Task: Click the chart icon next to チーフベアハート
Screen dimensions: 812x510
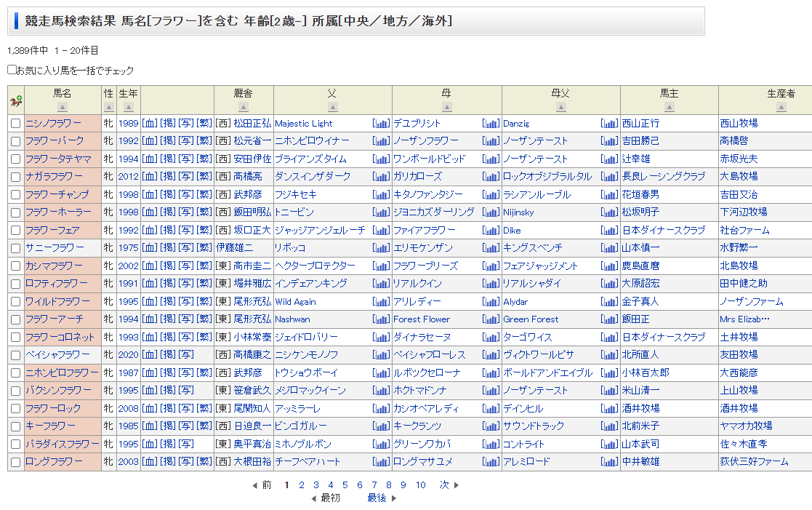Action: (x=382, y=462)
